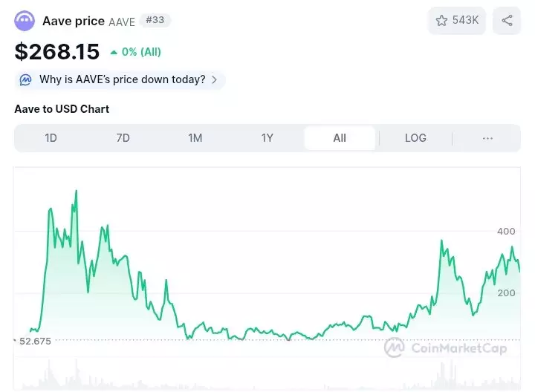Click the green up-triangle price change indicator
The width and height of the screenshot is (535, 392).
pyautogui.click(x=114, y=53)
